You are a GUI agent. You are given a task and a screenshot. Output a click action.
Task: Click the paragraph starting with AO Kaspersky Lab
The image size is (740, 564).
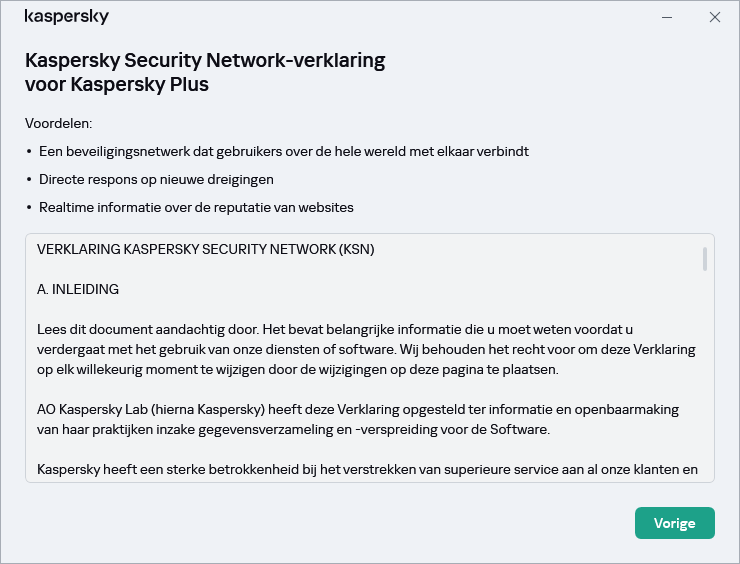[357, 419]
